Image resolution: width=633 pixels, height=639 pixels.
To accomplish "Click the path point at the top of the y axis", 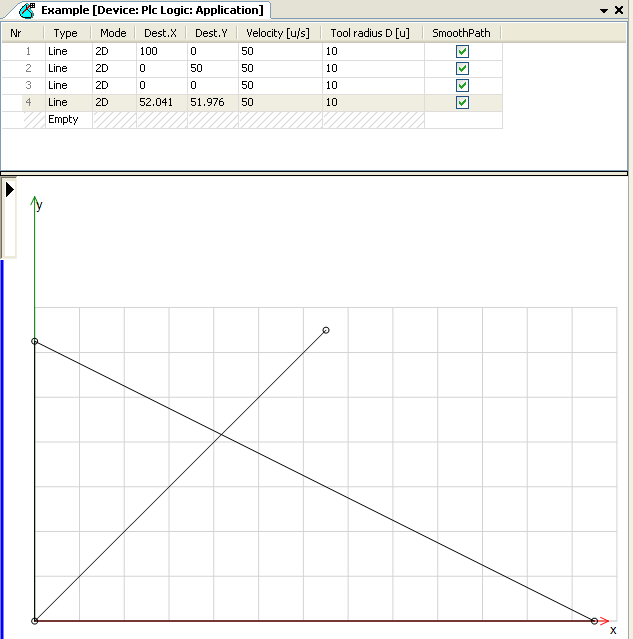I will pyautogui.click(x=35, y=342).
